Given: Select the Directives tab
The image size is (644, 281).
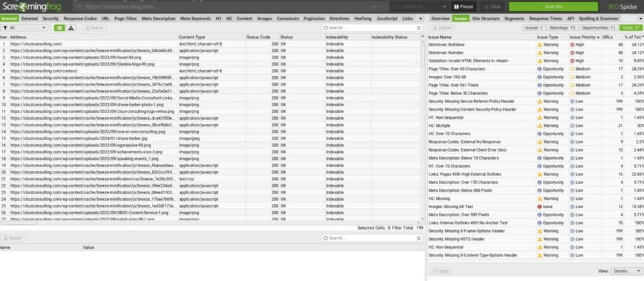Looking at the screenshot, I should 339,19.
